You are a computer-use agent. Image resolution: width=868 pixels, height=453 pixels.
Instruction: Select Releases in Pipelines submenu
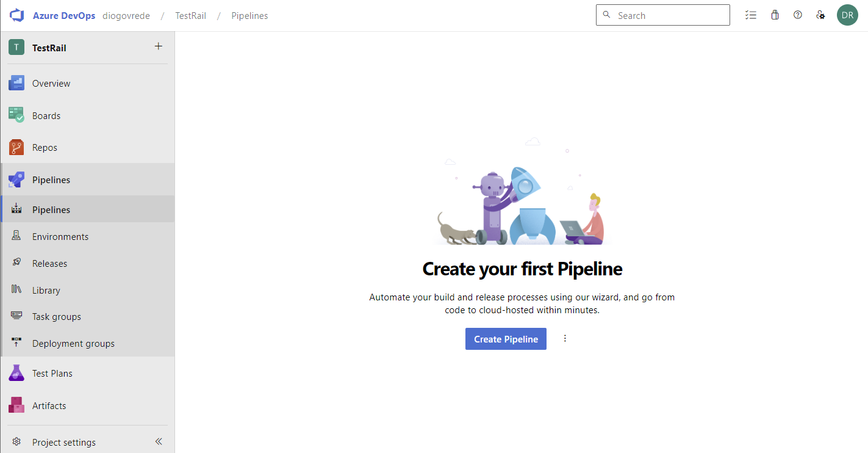pyautogui.click(x=49, y=264)
